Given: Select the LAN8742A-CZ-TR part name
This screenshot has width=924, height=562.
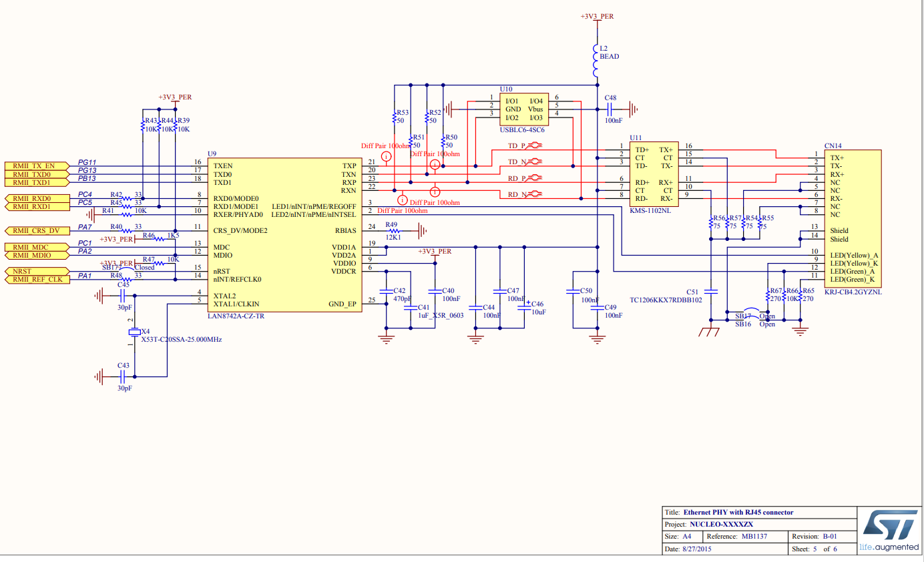Looking at the screenshot, I should click(x=236, y=316).
